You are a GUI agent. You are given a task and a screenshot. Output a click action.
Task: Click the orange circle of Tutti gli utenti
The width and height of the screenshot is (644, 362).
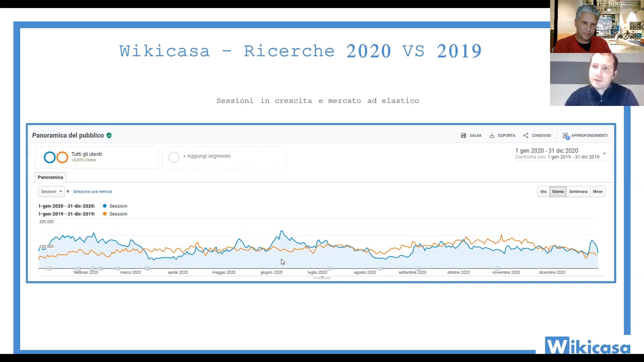point(62,157)
